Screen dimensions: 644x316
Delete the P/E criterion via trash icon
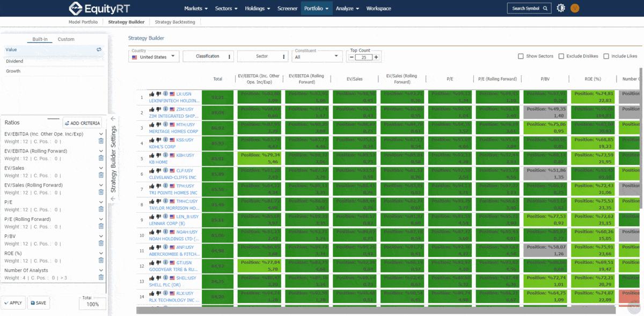[101, 210]
